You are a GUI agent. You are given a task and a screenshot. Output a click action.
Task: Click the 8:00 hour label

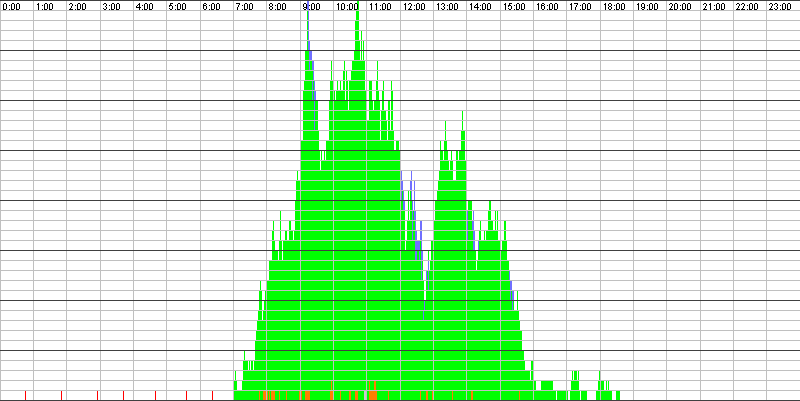coord(278,7)
